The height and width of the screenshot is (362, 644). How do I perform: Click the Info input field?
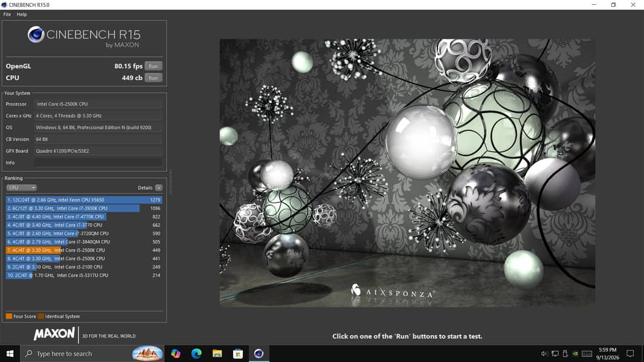[x=98, y=163]
